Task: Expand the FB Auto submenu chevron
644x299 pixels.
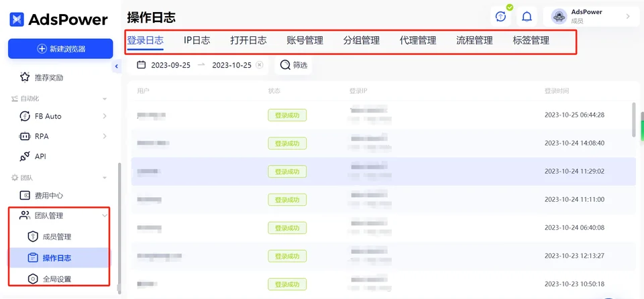Action: (105, 116)
